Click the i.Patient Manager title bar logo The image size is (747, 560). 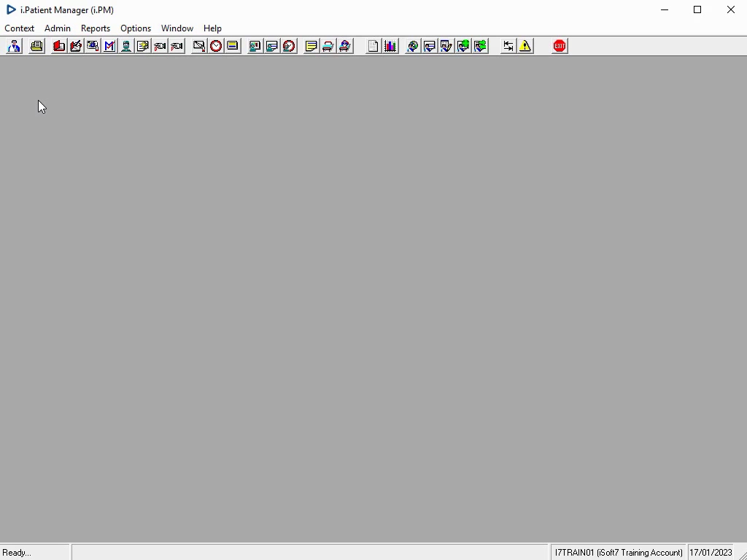point(12,9)
